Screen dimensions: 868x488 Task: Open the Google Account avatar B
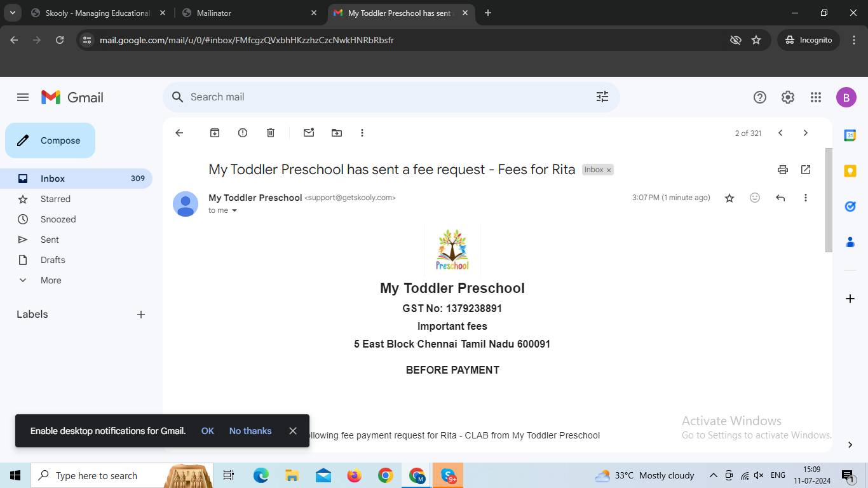(x=846, y=97)
